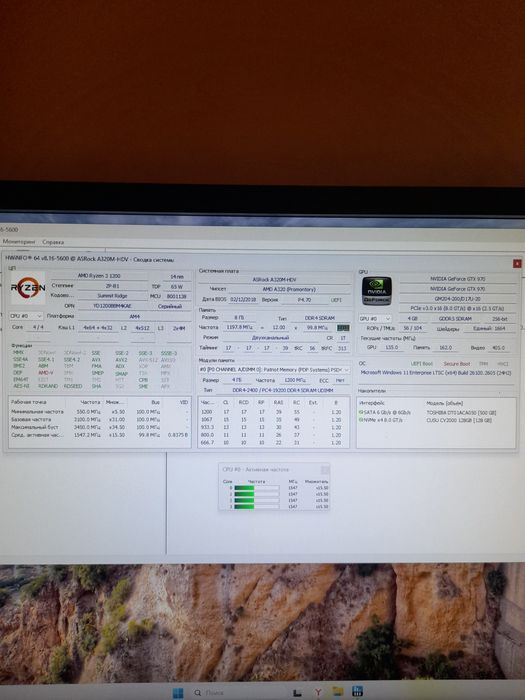
Task: Click the memory module icon beside 99.8 MHz
Action: coord(343,328)
